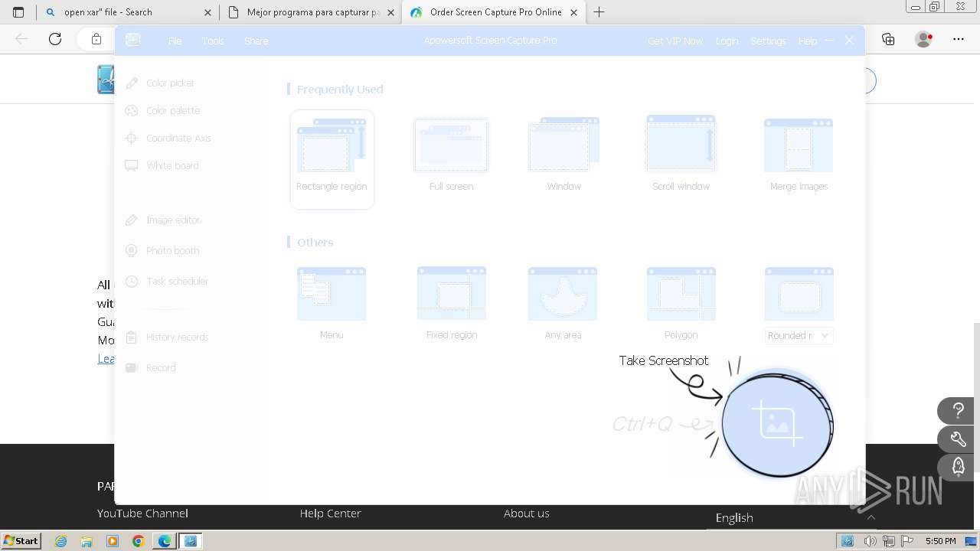Open Chrome from the taskbar
This screenshot has width=980, height=551.
click(138, 541)
